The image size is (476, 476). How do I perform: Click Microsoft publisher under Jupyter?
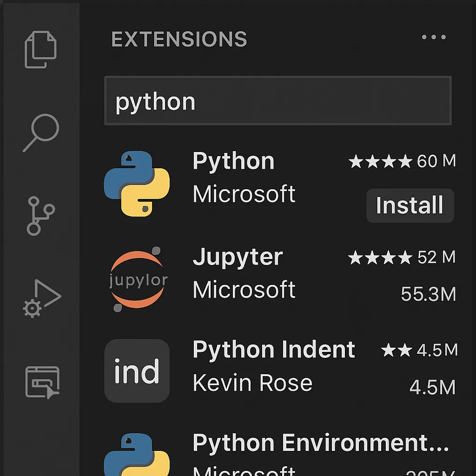coord(244,290)
